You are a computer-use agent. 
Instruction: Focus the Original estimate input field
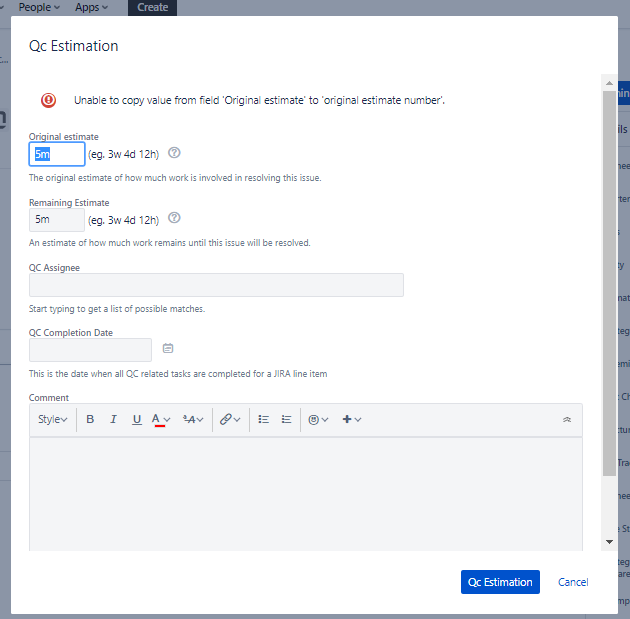57,154
